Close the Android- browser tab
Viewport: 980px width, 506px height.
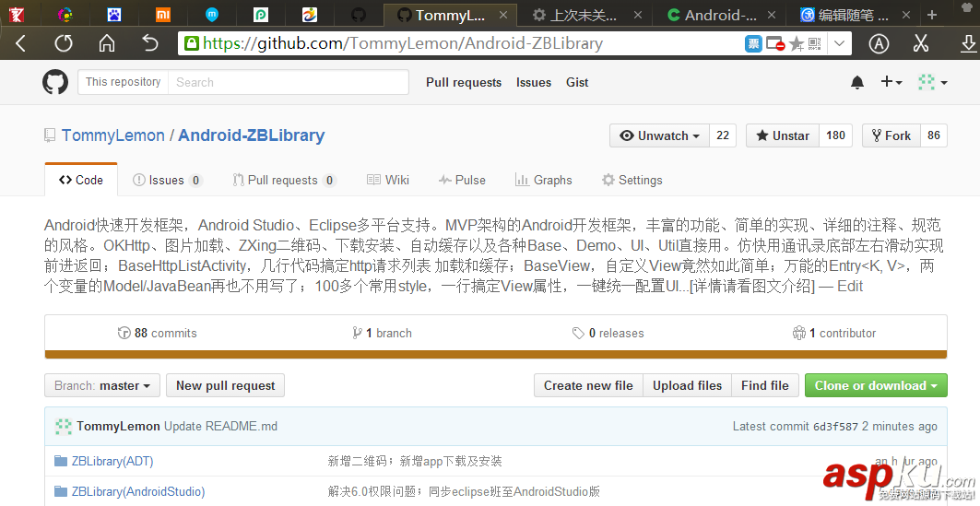point(772,15)
